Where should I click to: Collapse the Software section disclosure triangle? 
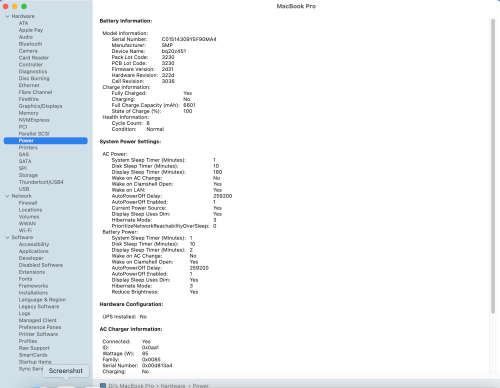click(7, 237)
